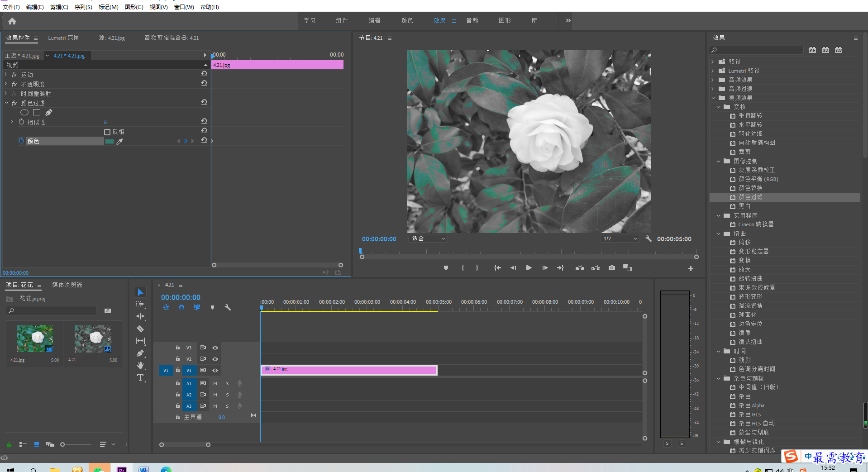This screenshot has width=868, height=472.
Task: Select the Track Select Forward tool
Action: tap(140, 304)
